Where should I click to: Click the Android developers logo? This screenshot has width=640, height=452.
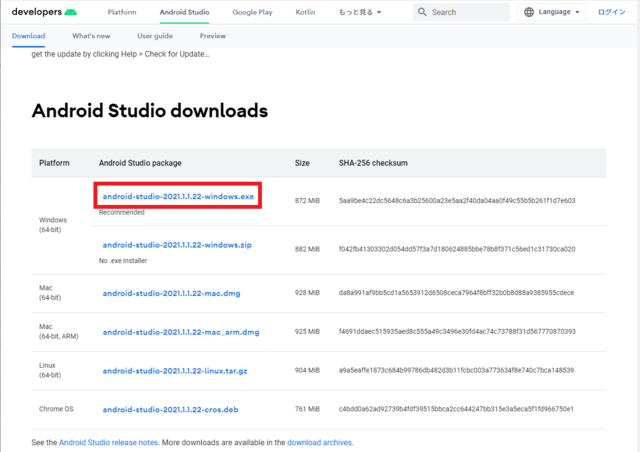coord(43,12)
